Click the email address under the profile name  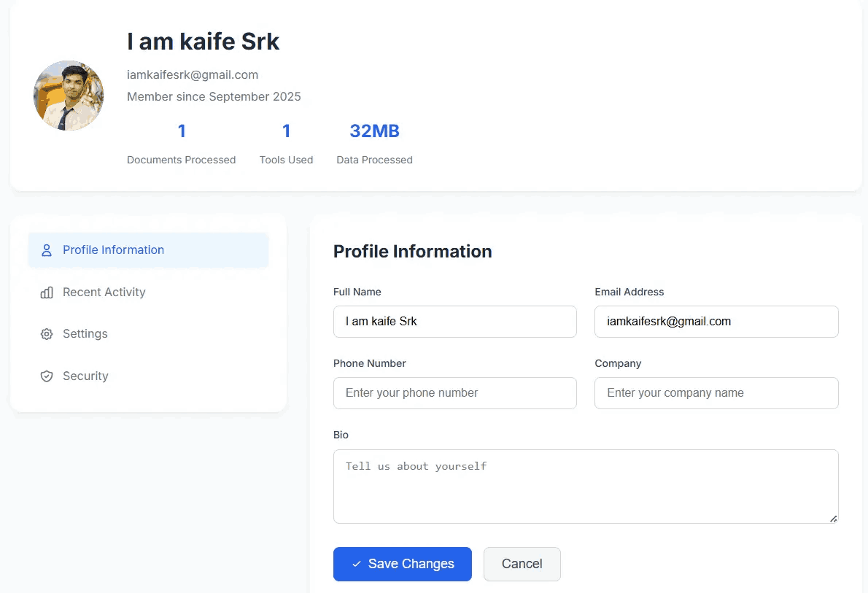tap(193, 74)
